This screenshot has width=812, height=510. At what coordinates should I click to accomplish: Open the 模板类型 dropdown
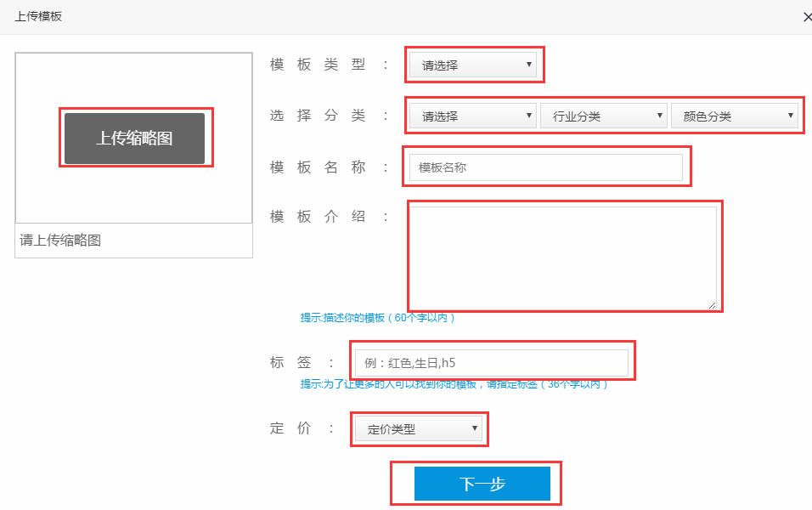click(473, 65)
